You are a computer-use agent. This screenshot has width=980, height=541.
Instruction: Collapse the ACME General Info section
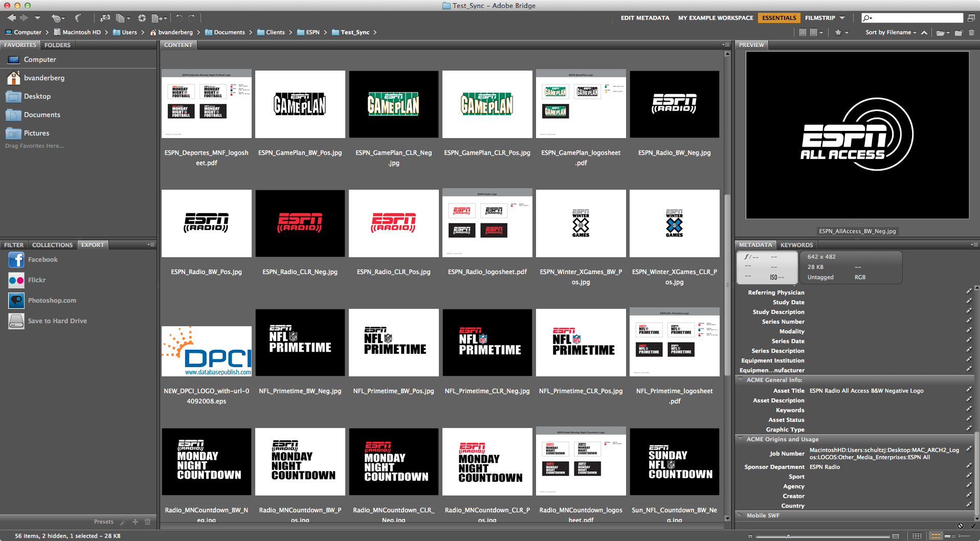click(740, 379)
